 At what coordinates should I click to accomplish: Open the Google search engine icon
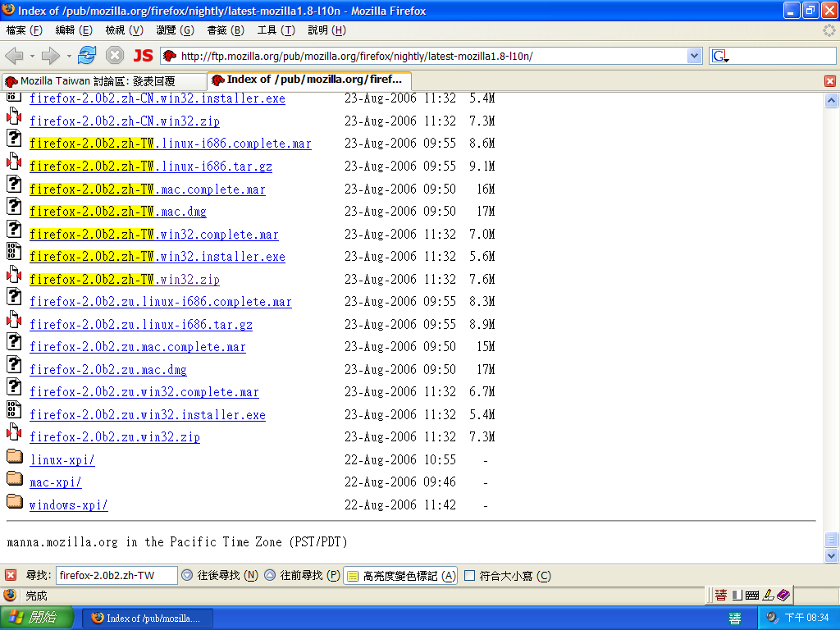[719, 56]
